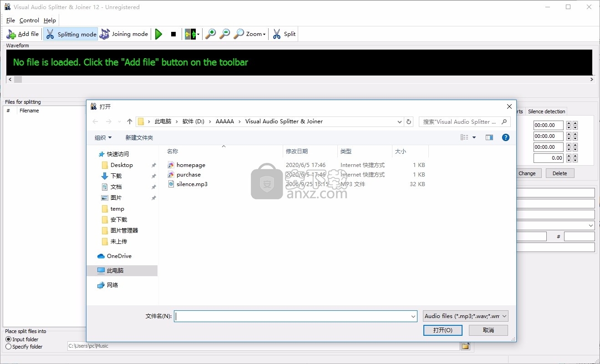Toggle the preview pane icon
600x364 pixels.
click(489, 137)
